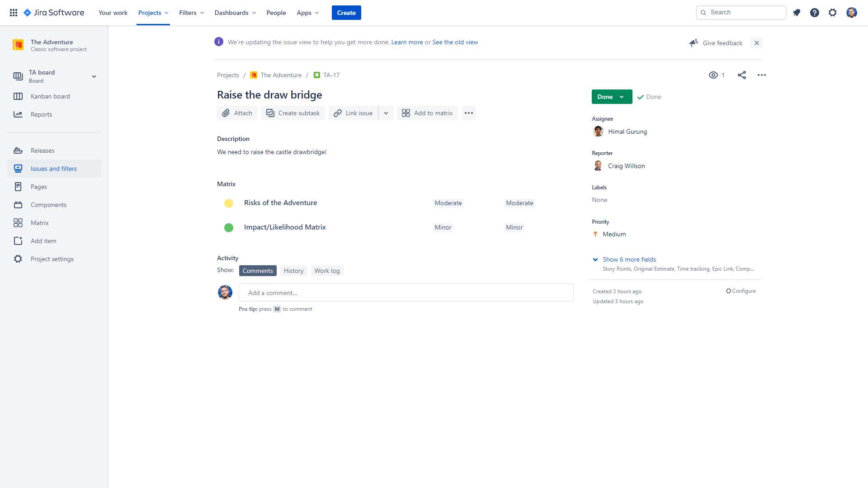Viewport: 868px width, 488px height.
Task: Show History in activity filter
Action: (293, 271)
